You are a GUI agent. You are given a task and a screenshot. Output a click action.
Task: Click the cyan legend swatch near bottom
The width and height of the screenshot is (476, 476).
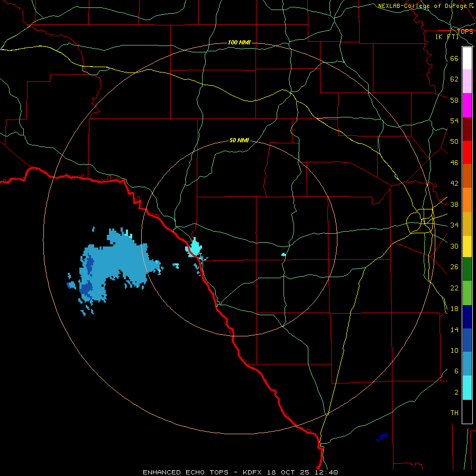pos(467,388)
